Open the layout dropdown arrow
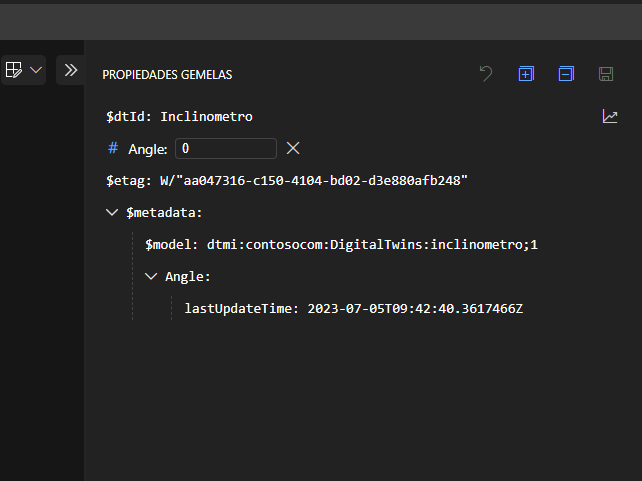This screenshot has width=642, height=481. 36,70
